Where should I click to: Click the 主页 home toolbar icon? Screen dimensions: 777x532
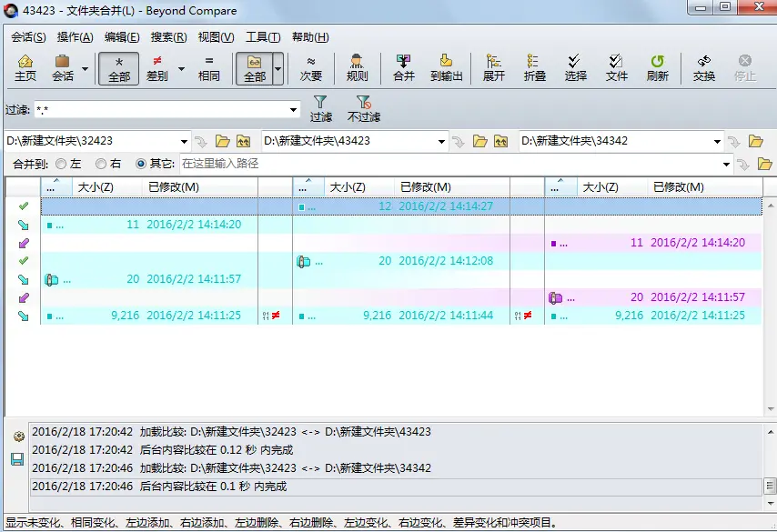pos(25,68)
